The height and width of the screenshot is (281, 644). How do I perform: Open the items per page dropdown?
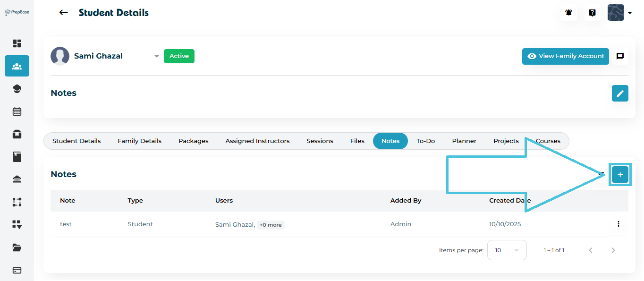pyautogui.click(x=507, y=250)
